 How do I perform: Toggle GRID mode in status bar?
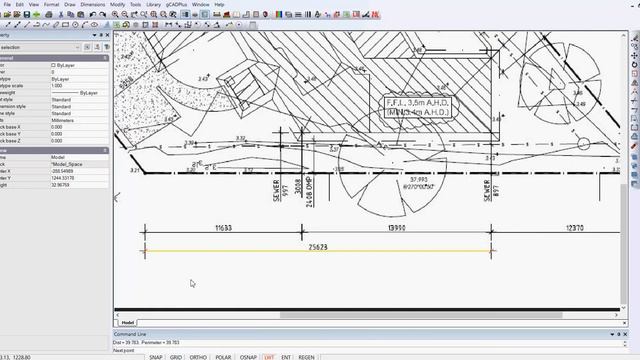tap(176, 357)
